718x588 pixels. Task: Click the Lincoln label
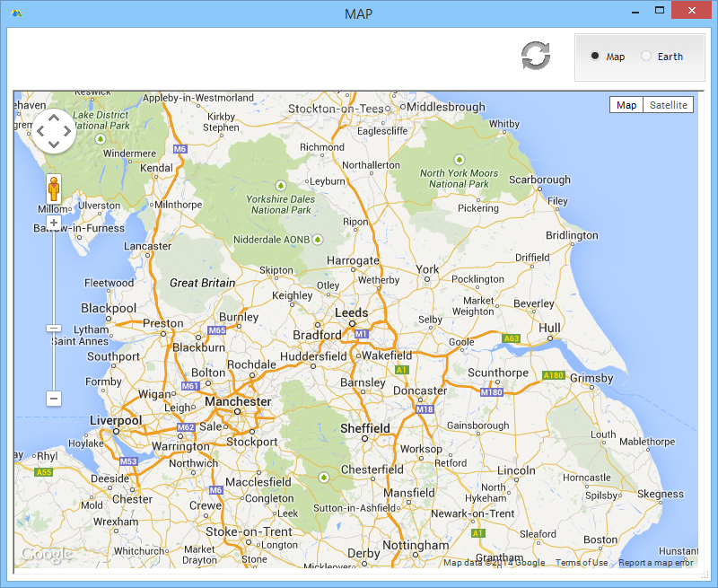pos(516,470)
